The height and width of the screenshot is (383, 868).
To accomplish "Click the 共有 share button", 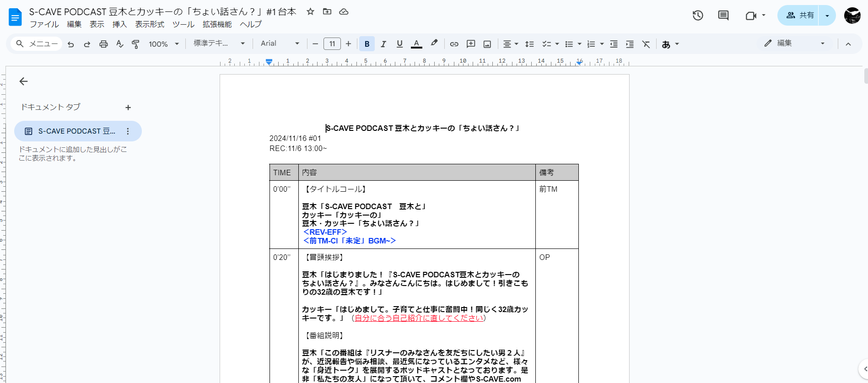I will (798, 16).
